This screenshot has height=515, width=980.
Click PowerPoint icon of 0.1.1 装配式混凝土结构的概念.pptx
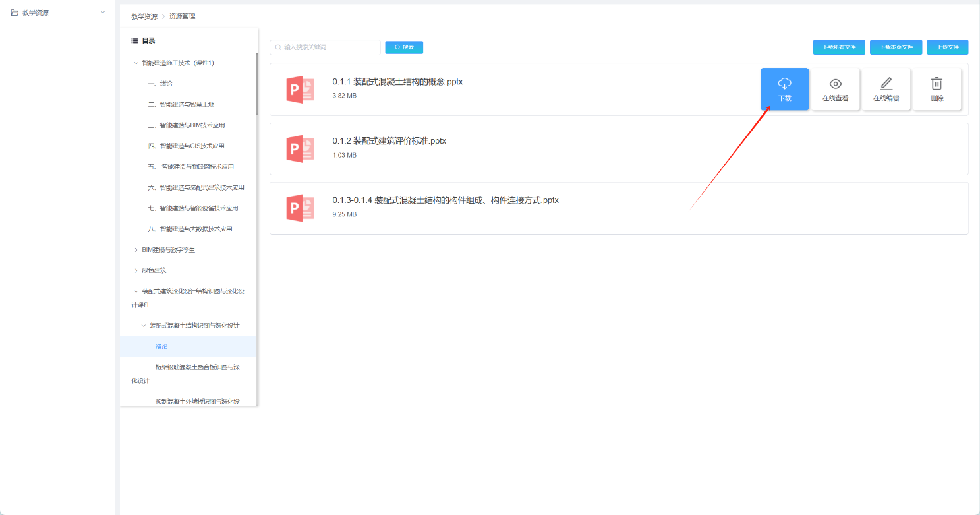point(300,90)
